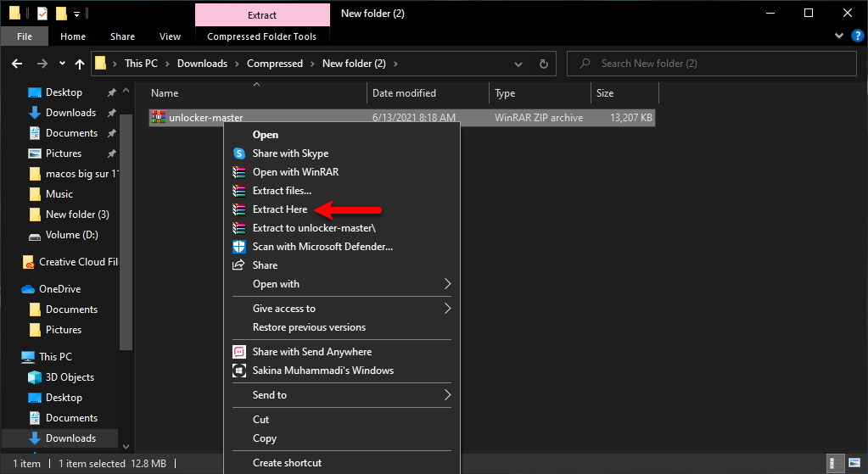This screenshot has width=868, height=474.
Task: Open the Music folder in sidebar
Action: [x=50, y=194]
